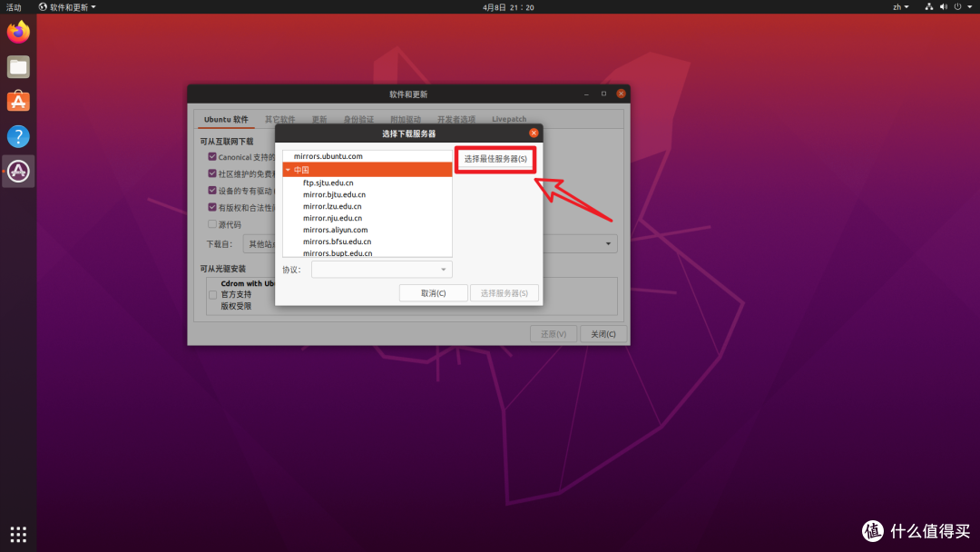Open the Show Applications grid
Screen dimensions: 980x552
pos(17,534)
